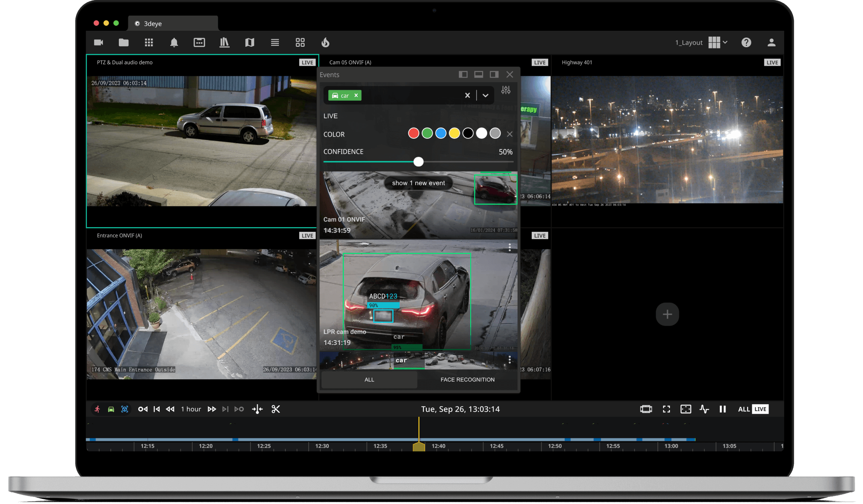Clear the color filter
This screenshot has height=504, width=863.
point(510,134)
